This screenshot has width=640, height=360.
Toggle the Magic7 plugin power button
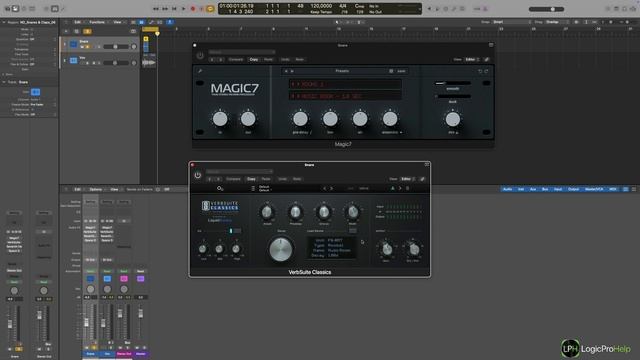point(200,56)
